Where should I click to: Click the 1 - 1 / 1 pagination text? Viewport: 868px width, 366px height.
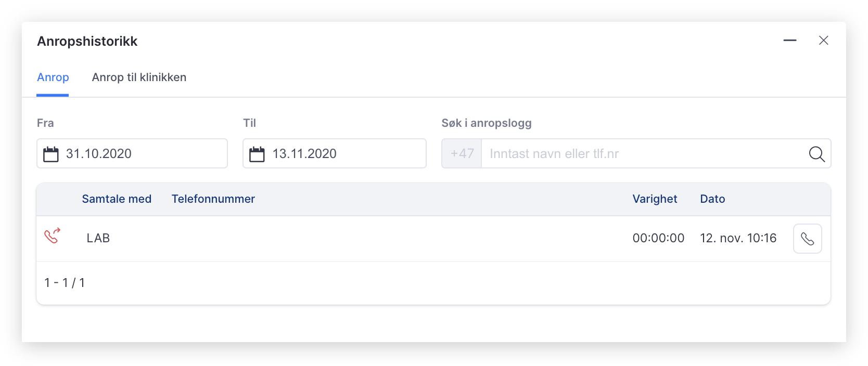point(65,283)
